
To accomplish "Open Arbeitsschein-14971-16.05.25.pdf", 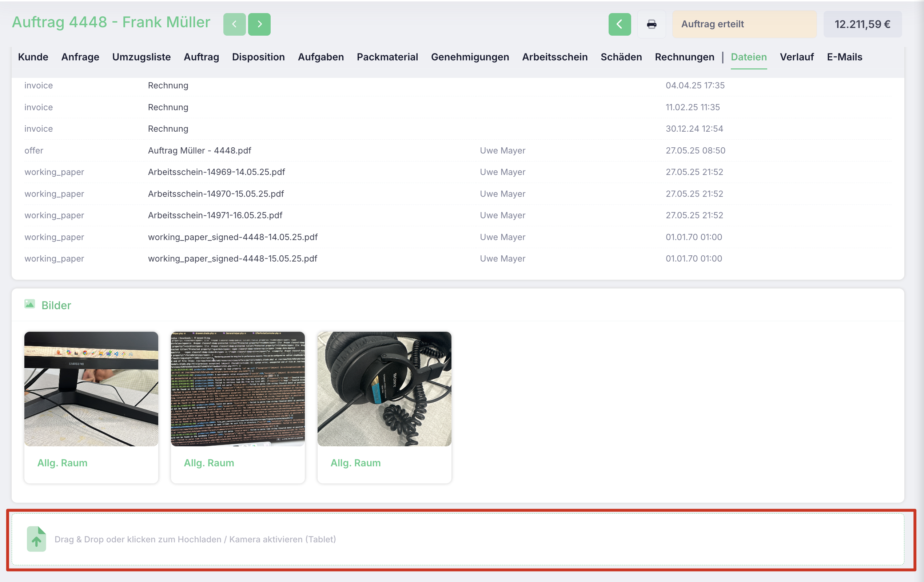I will point(215,216).
